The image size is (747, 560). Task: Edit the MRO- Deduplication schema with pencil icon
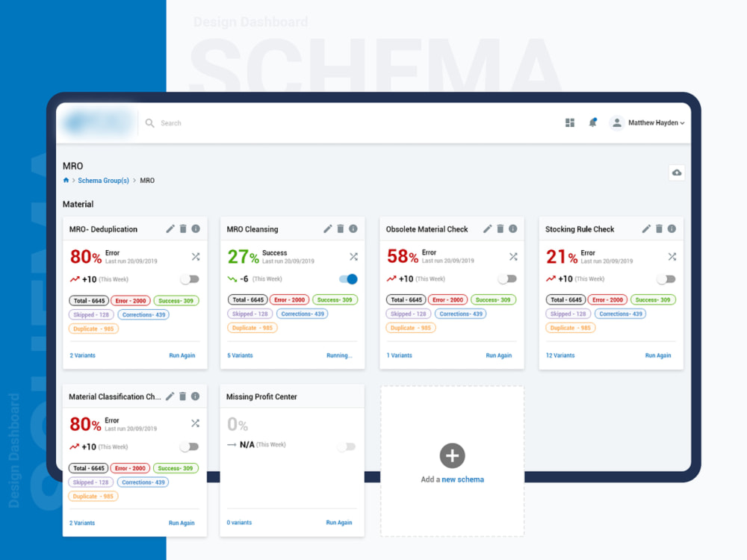click(170, 229)
